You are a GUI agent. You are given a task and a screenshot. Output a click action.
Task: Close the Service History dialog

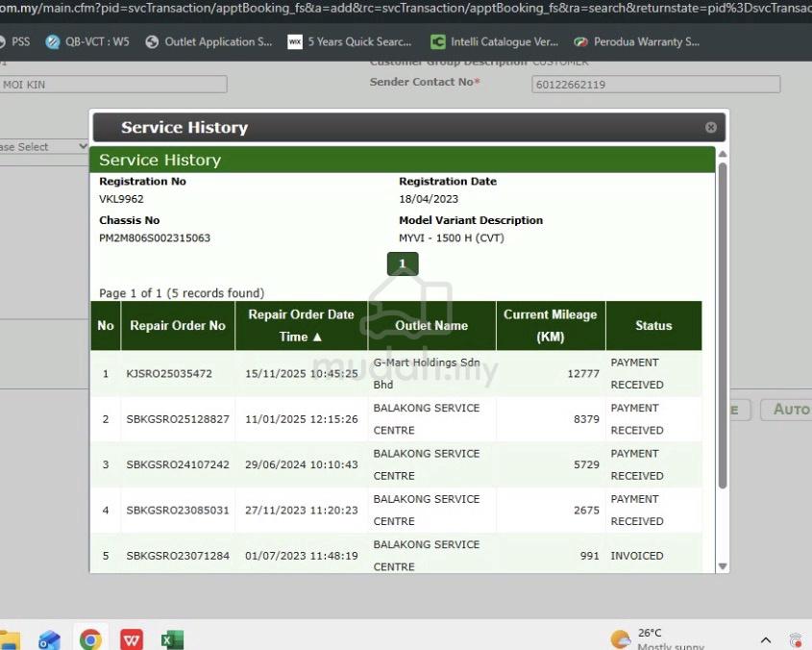tap(710, 127)
